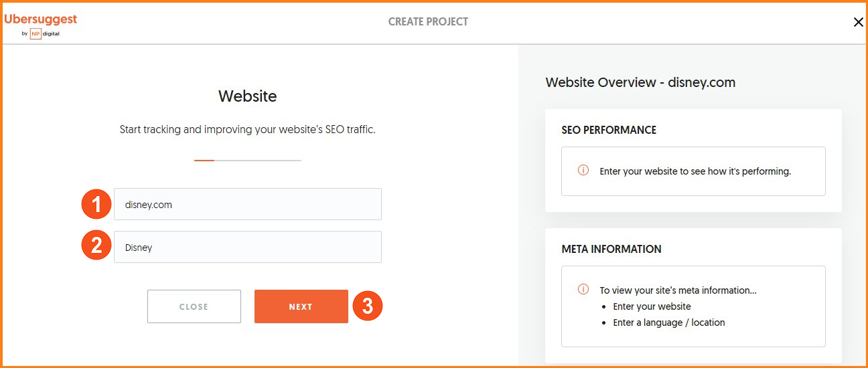Click the orange number 1 badge
Viewport: 868px width, 368px height.
coord(96,205)
